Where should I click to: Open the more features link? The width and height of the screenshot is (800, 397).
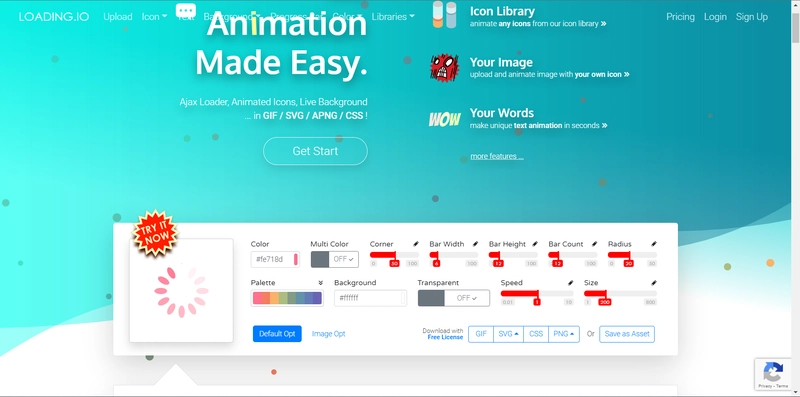pyautogui.click(x=497, y=156)
